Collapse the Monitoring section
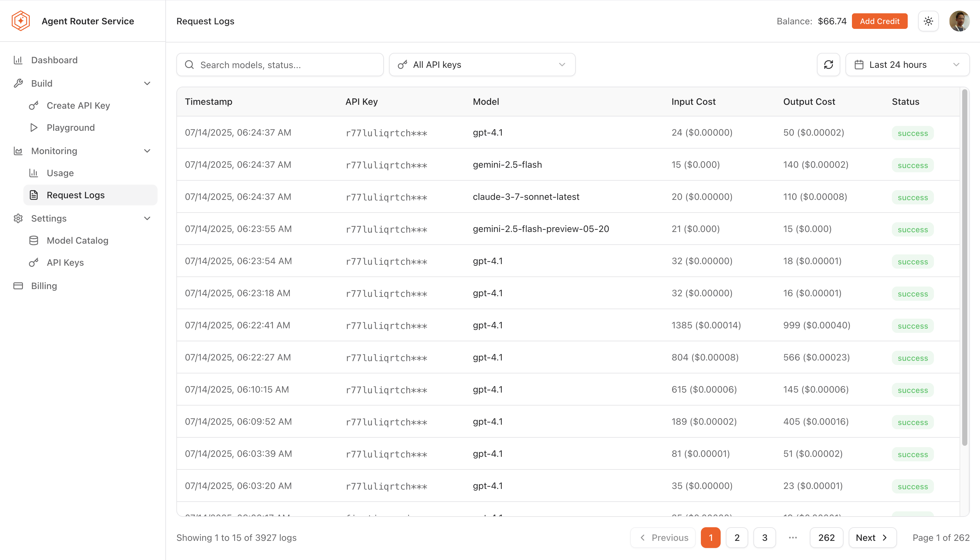This screenshot has width=980, height=560. click(147, 151)
